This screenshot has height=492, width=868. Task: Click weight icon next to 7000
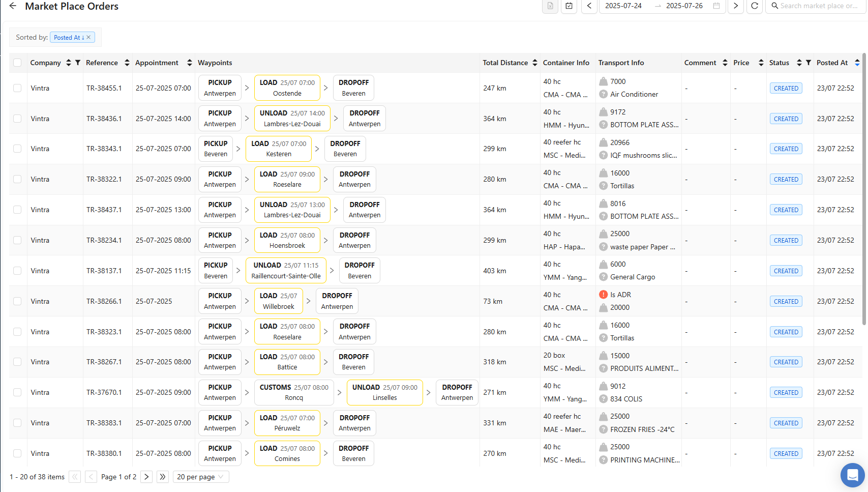(604, 81)
